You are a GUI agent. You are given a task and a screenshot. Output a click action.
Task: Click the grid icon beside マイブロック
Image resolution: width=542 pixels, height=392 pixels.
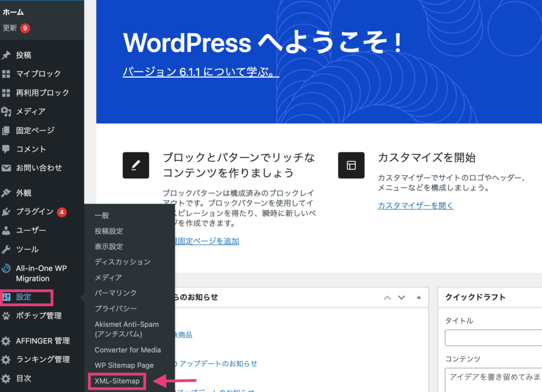(6, 74)
